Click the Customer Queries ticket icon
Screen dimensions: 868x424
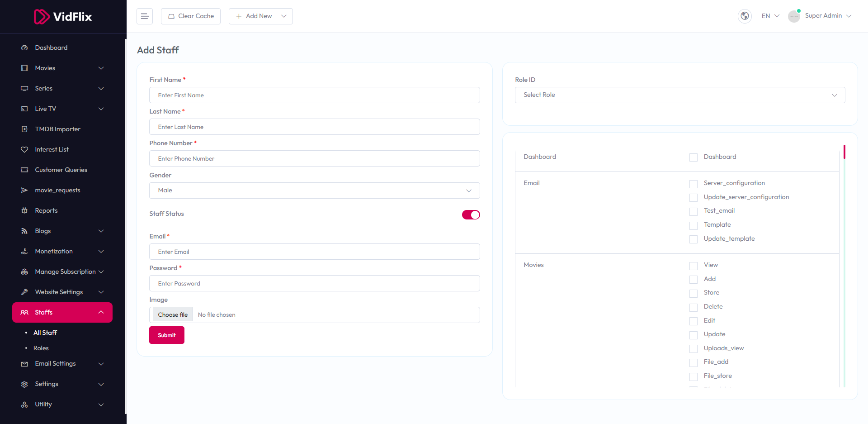click(24, 170)
